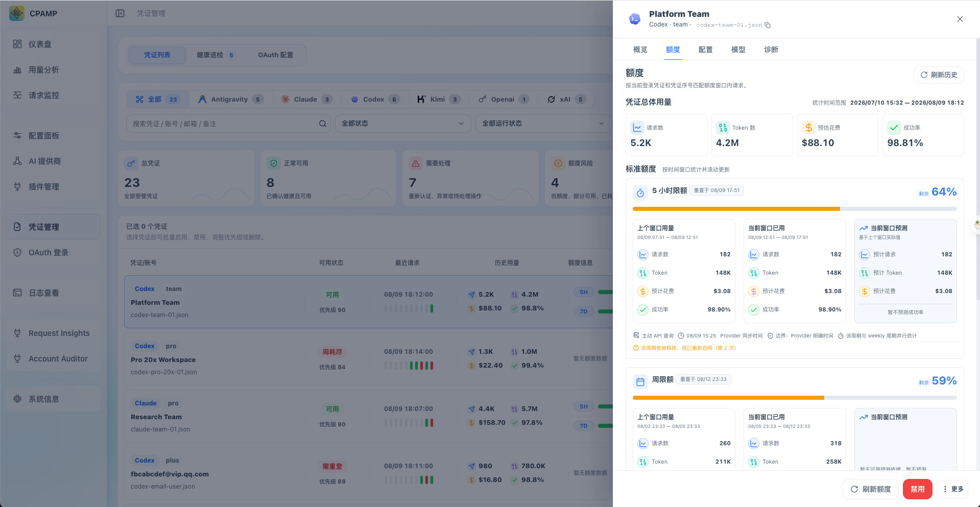Click the 搜索凭证 search input field
Viewport: 980px width, 507px height.
[x=228, y=124]
